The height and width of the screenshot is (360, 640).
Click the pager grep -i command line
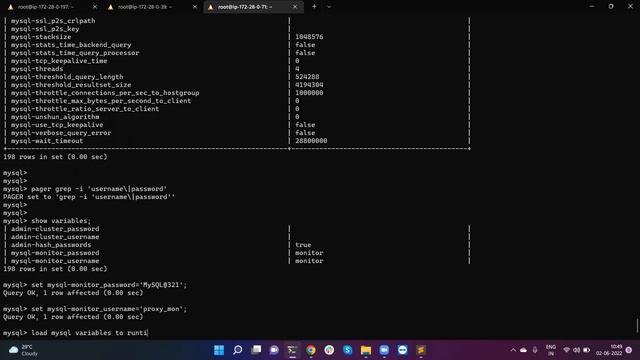tap(85, 189)
